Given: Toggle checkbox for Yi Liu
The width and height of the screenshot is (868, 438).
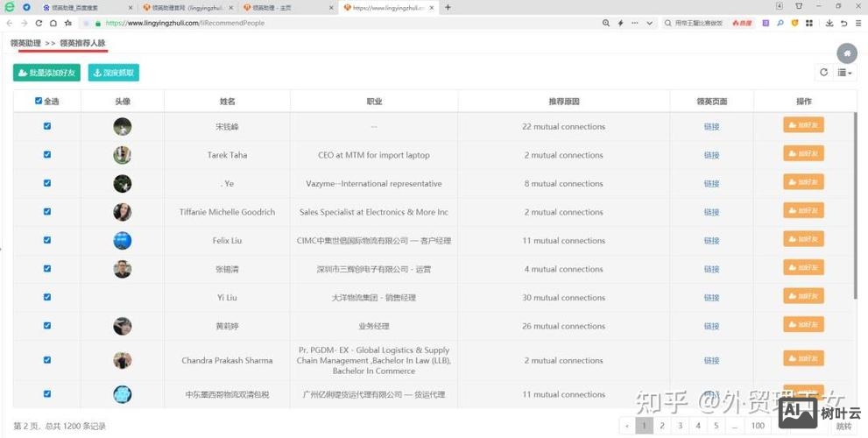Looking at the screenshot, I should tap(47, 297).
